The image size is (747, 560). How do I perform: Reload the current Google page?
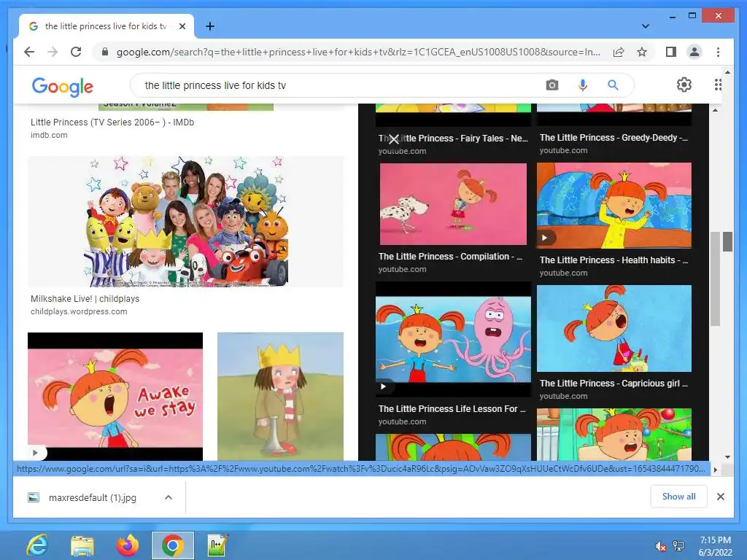click(76, 52)
